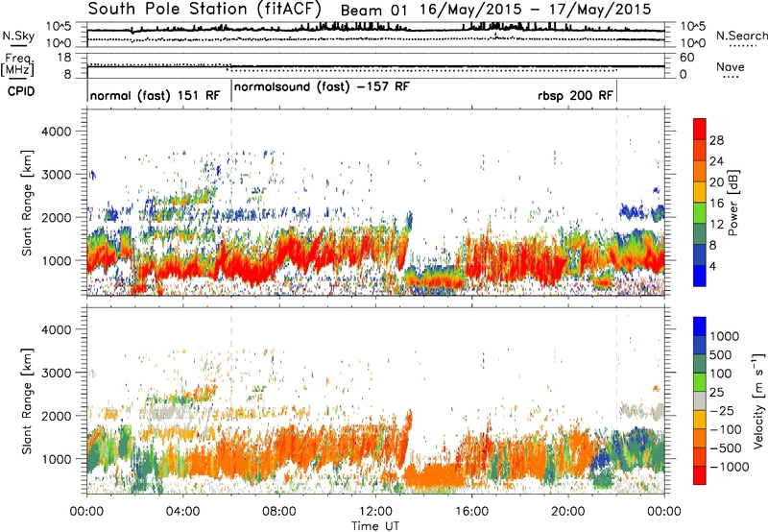Click the velocity panel 'Slant Range [km]' label
This screenshot has width=768, height=532.
tap(27, 401)
